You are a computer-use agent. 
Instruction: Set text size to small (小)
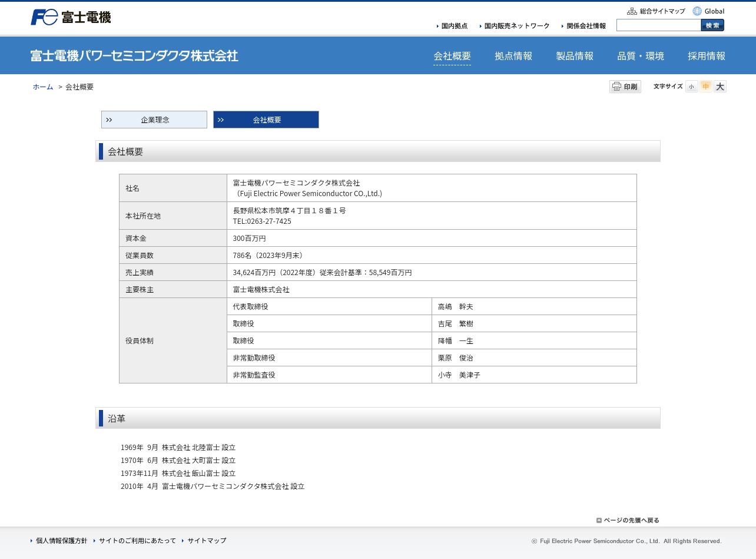click(x=691, y=87)
